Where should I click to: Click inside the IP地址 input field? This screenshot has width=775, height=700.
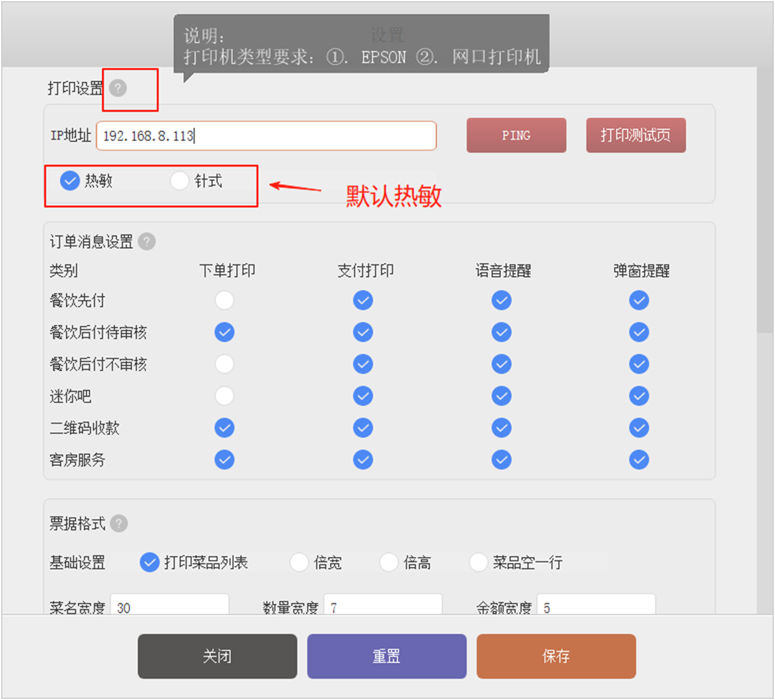tap(266, 136)
